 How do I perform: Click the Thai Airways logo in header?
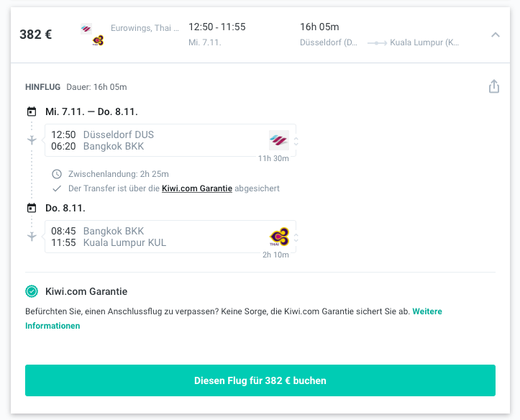(x=98, y=40)
